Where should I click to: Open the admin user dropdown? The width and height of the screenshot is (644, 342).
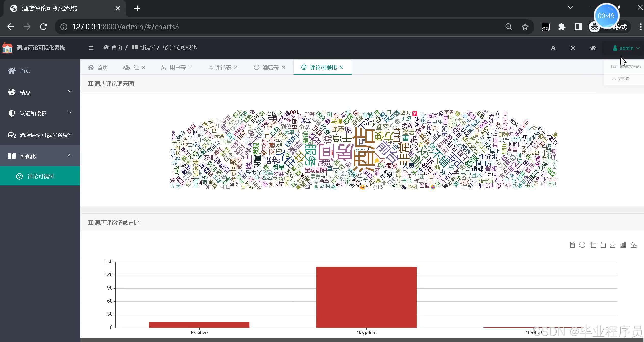626,48
